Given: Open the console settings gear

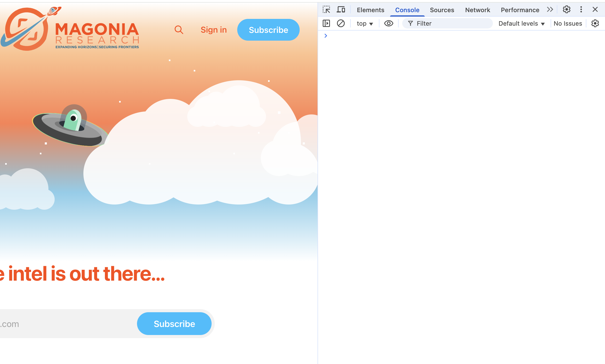Looking at the screenshot, I should (595, 23).
